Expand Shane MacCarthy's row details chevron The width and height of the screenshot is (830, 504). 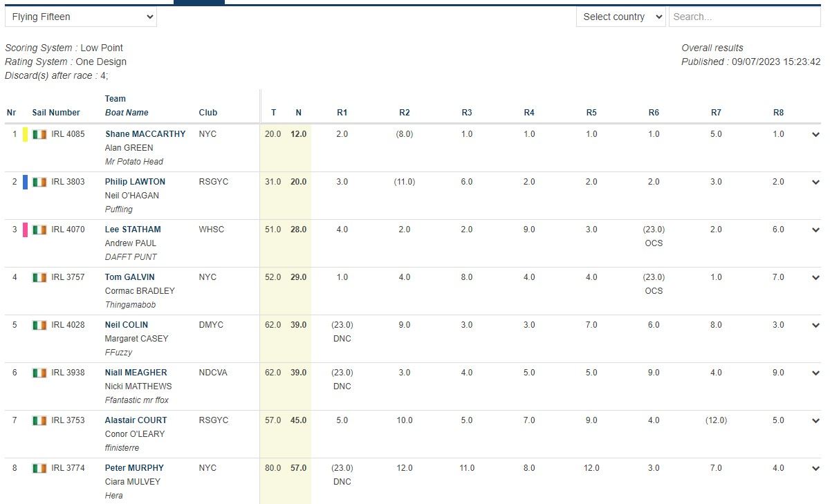coord(816,135)
